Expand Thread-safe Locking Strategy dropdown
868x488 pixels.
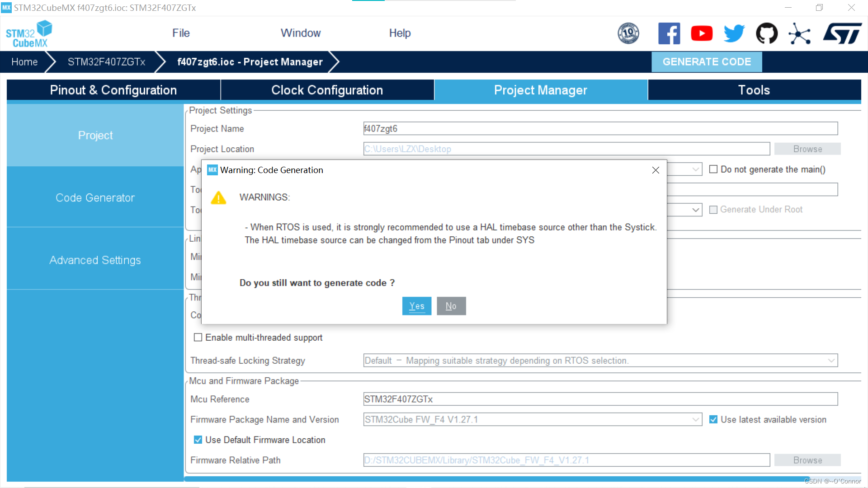831,361
